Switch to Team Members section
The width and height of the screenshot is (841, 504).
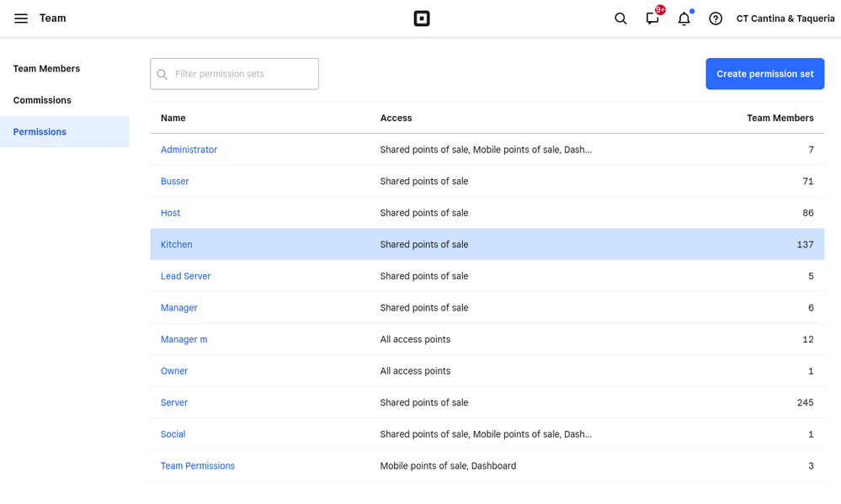(x=46, y=68)
